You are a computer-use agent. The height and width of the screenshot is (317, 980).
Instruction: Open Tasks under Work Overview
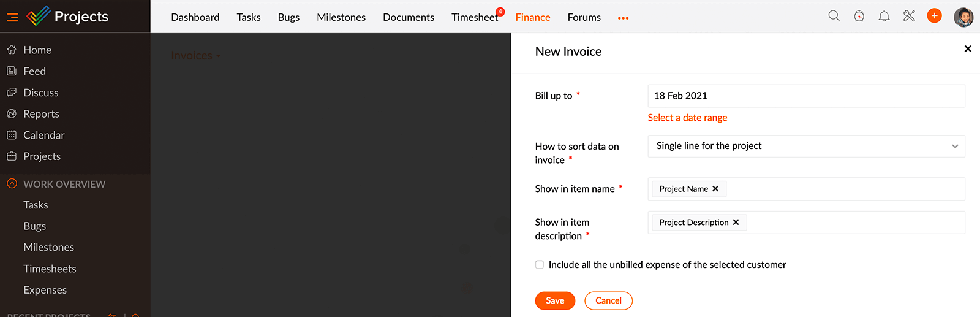[x=36, y=205]
